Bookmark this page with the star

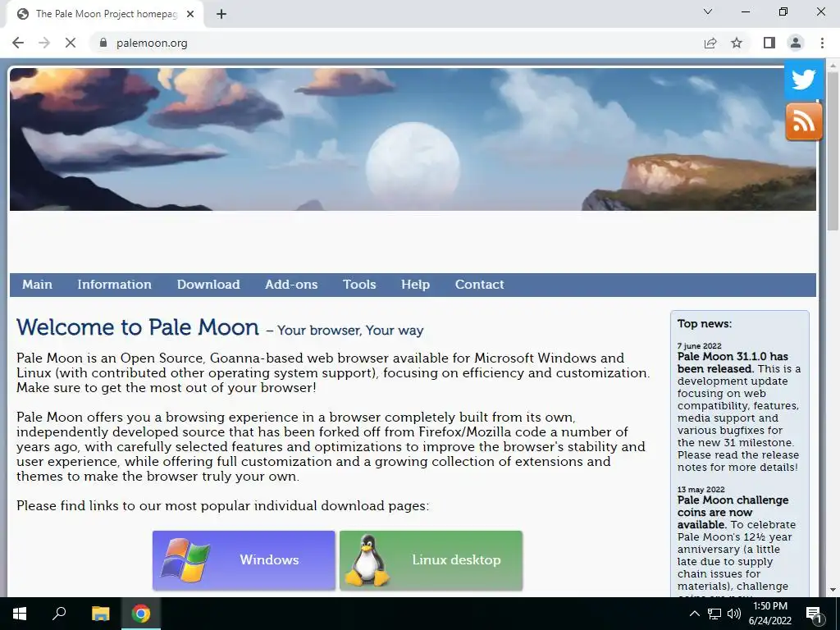click(x=737, y=43)
